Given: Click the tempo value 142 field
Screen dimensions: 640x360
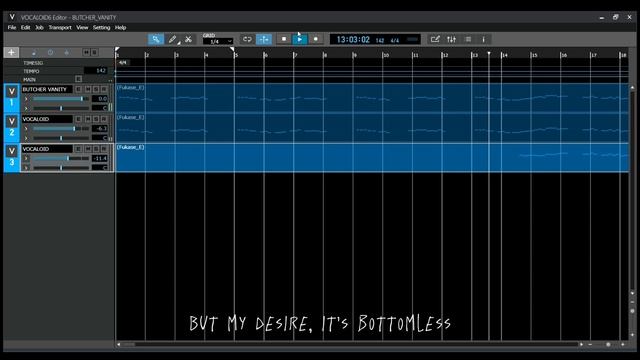Looking at the screenshot, I should [x=96, y=71].
